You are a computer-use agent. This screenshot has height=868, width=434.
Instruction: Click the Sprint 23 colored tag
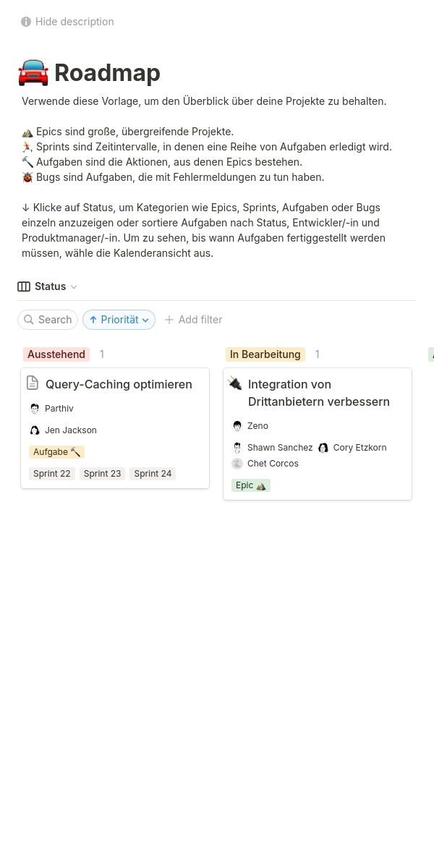102,473
